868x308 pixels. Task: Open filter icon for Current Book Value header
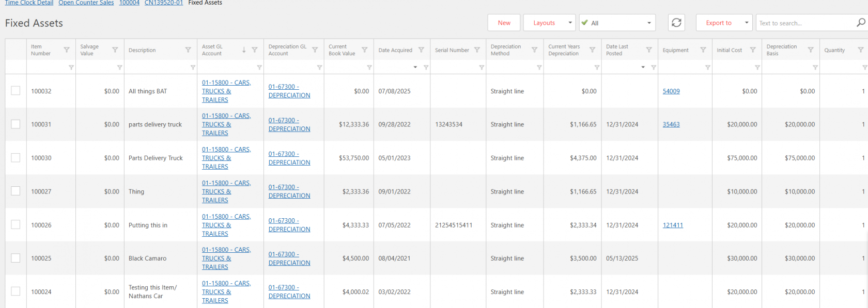click(x=365, y=50)
